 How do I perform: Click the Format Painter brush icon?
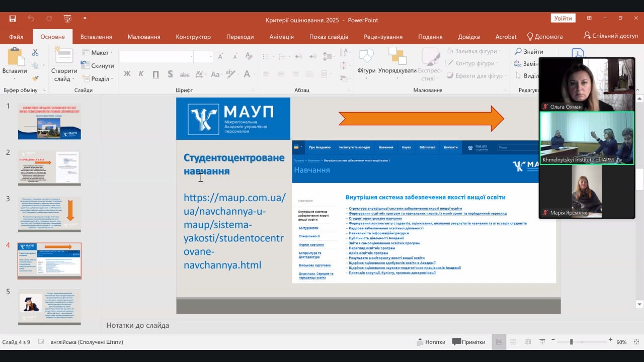pyautogui.click(x=35, y=78)
